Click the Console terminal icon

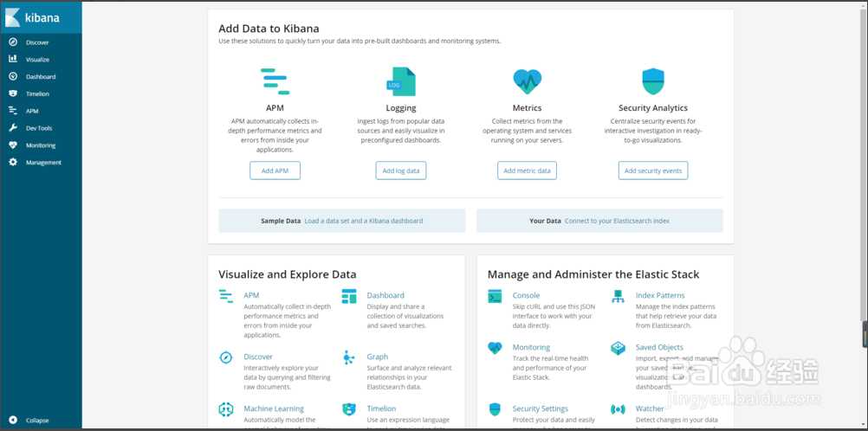(x=495, y=297)
